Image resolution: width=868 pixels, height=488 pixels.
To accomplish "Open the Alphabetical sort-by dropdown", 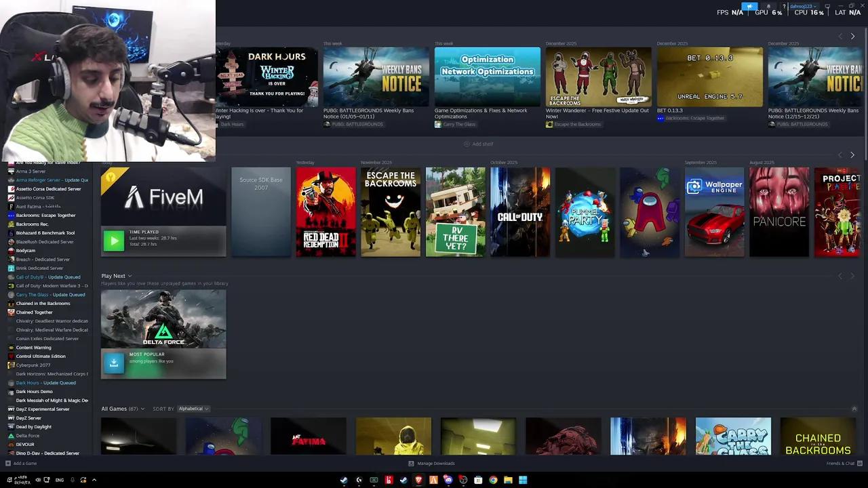I will coord(193,409).
